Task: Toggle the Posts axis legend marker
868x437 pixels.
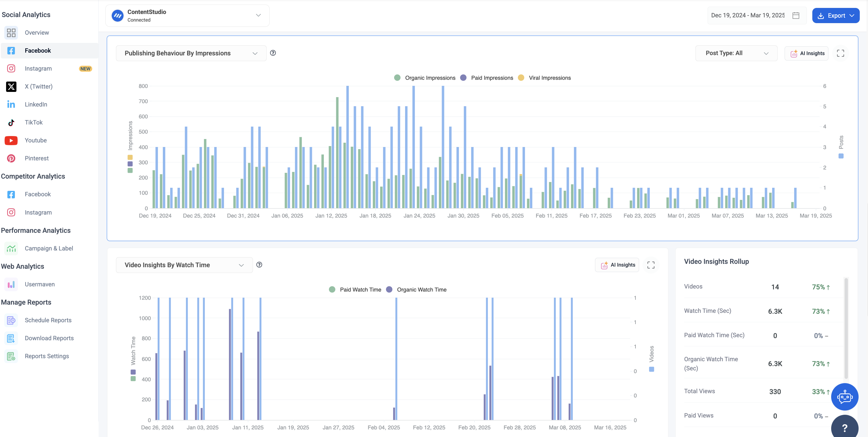Action: [x=841, y=156]
